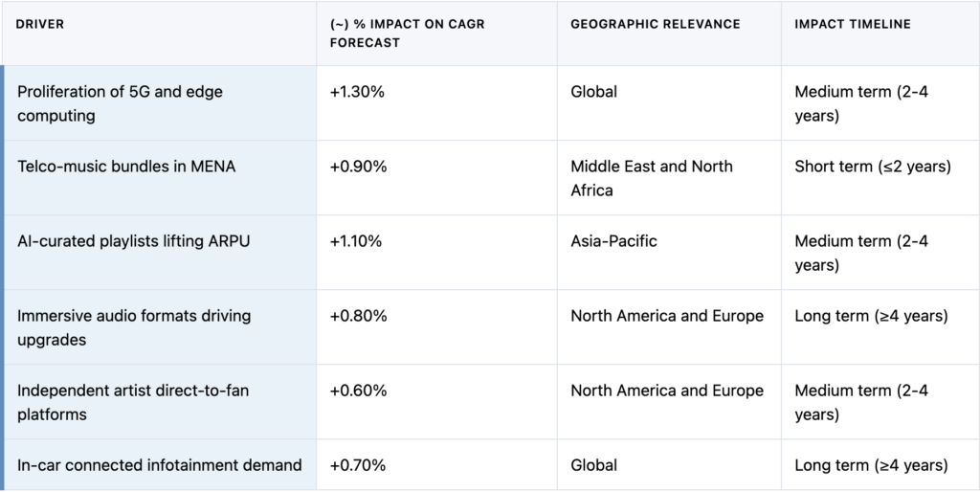Select the Telco-music bundles in MENA row
This screenshot has width=980, height=492.
pyautogui.click(x=126, y=167)
